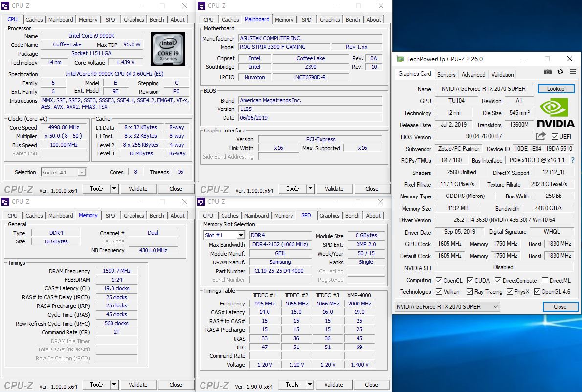
Task: Click Tools button in the SPD window
Action: (292, 385)
